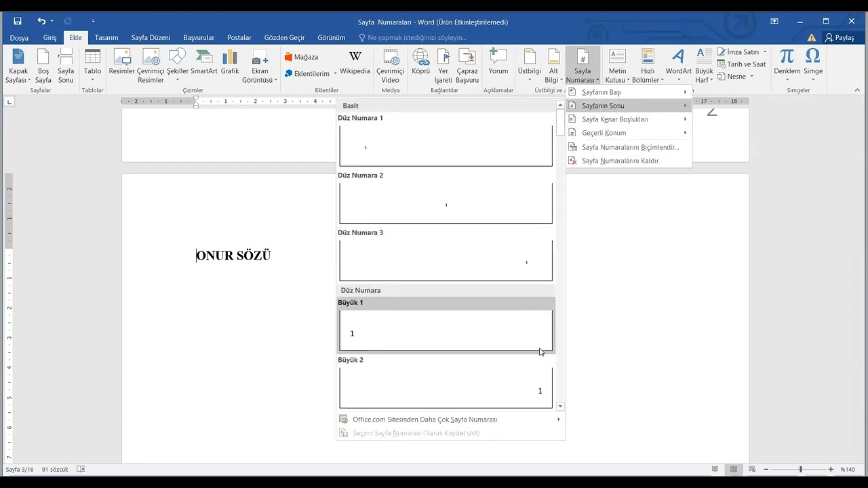Screen dimensions: 868x488
Task: Open the Üstbilgi header gallery
Action: [x=530, y=66]
